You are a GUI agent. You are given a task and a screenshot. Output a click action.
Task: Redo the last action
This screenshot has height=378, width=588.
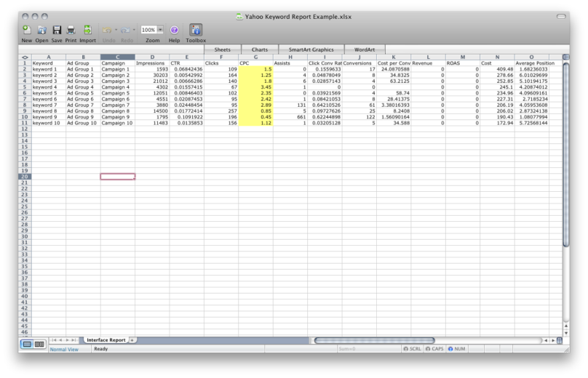click(x=126, y=30)
